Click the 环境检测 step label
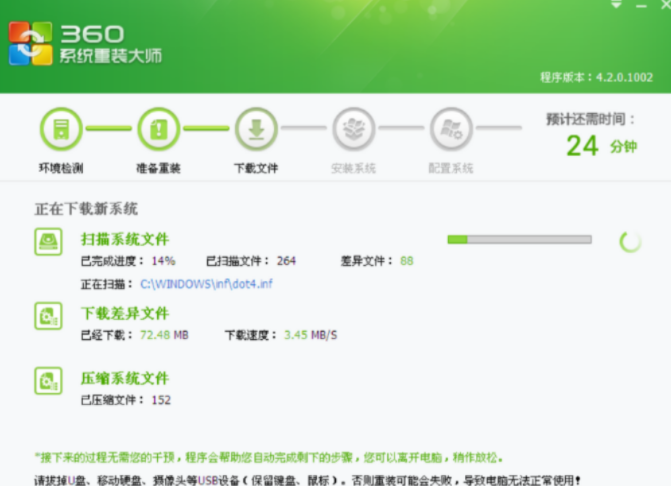The height and width of the screenshot is (486, 671). tap(61, 168)
